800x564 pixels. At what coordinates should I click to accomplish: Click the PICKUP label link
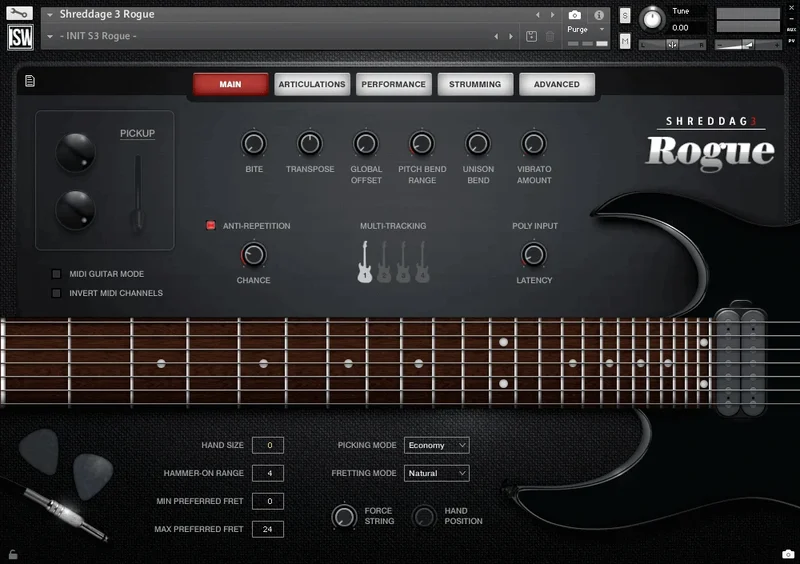137,134
